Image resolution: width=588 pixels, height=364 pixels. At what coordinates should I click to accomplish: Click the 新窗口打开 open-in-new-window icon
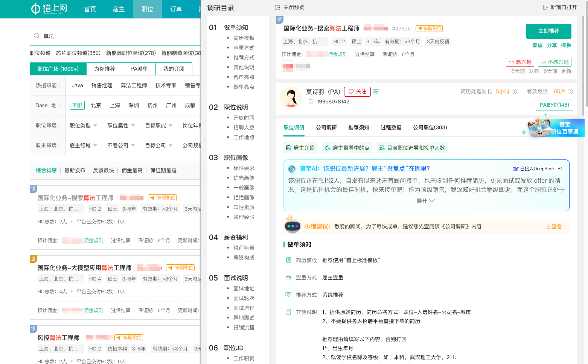(x=545, y=8)
